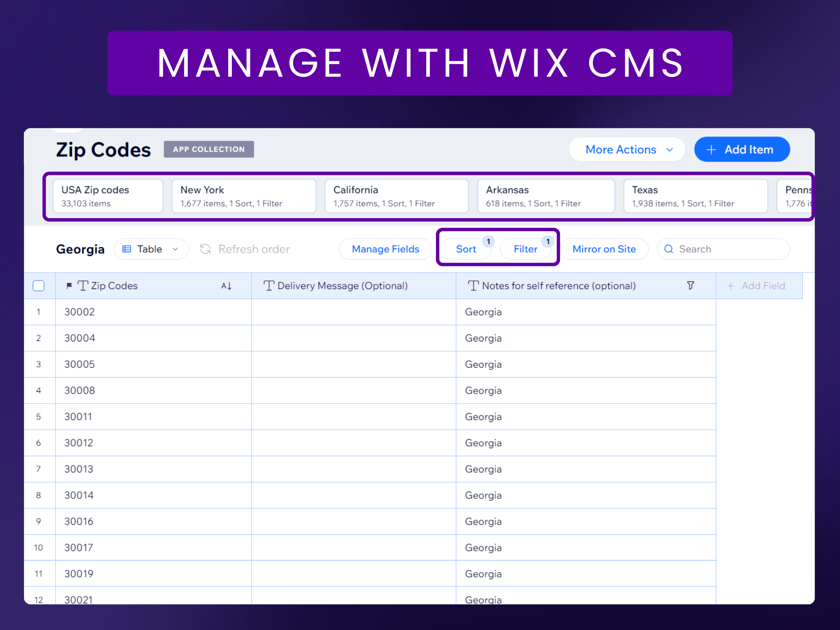Click the Georgia note in row 6
The width and height of the screenshot is (840, 630).
point(586,443)
